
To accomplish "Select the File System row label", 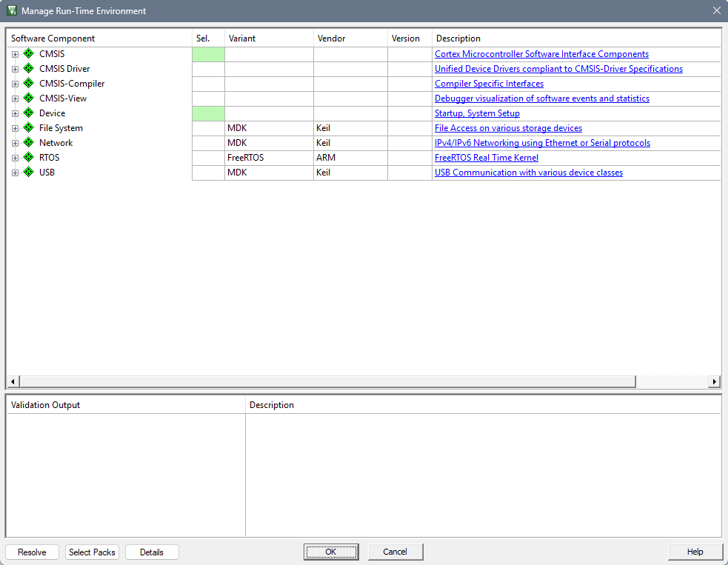I will tap(61, 128).
